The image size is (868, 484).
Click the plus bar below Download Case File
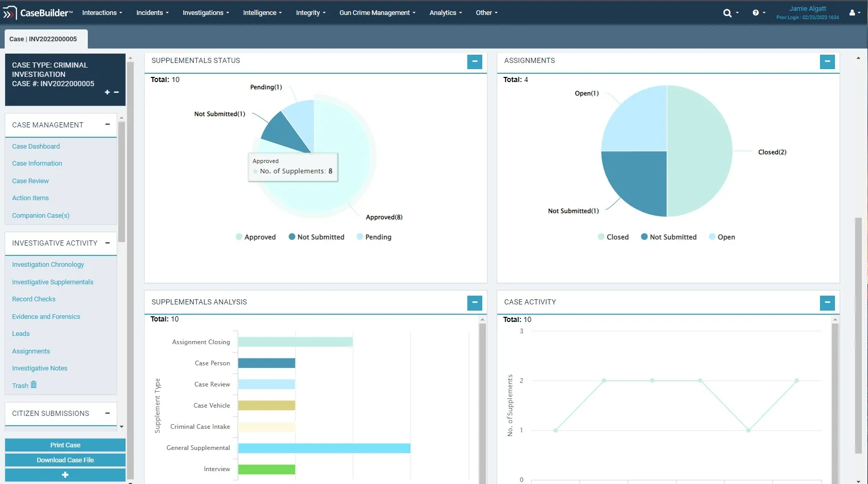(x=65, y=475)
